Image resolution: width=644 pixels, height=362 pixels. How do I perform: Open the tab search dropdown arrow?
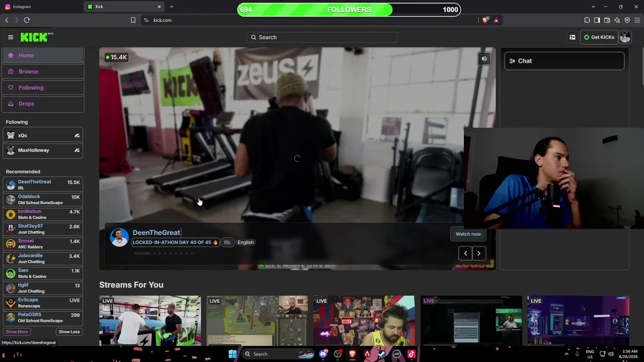pos(593,7)
